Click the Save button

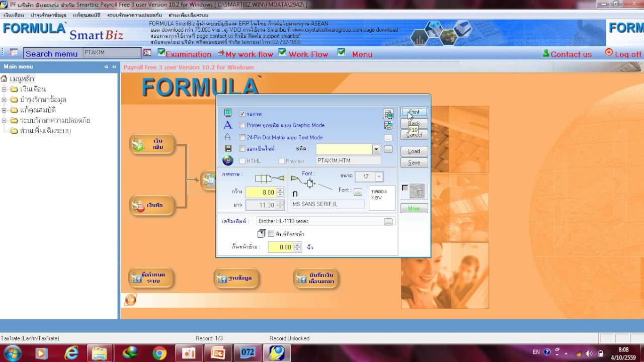click(x=414, y=163)
